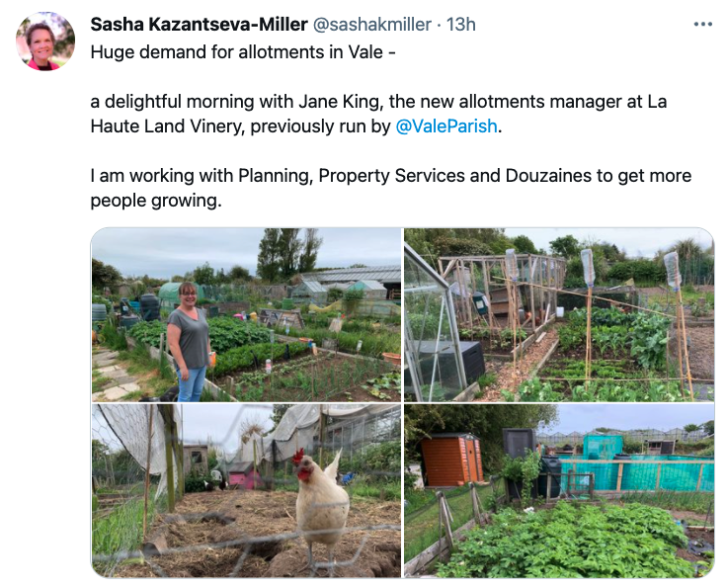Open Sasha Kazantseva-Miller's round profile avatar

click(x=45, y=42)
